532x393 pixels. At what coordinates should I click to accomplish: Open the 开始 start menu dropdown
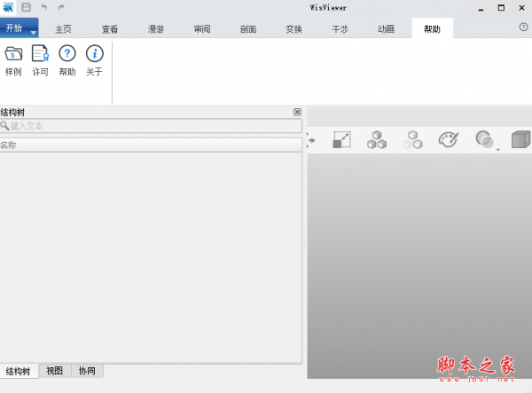click(x=19, y=28)
